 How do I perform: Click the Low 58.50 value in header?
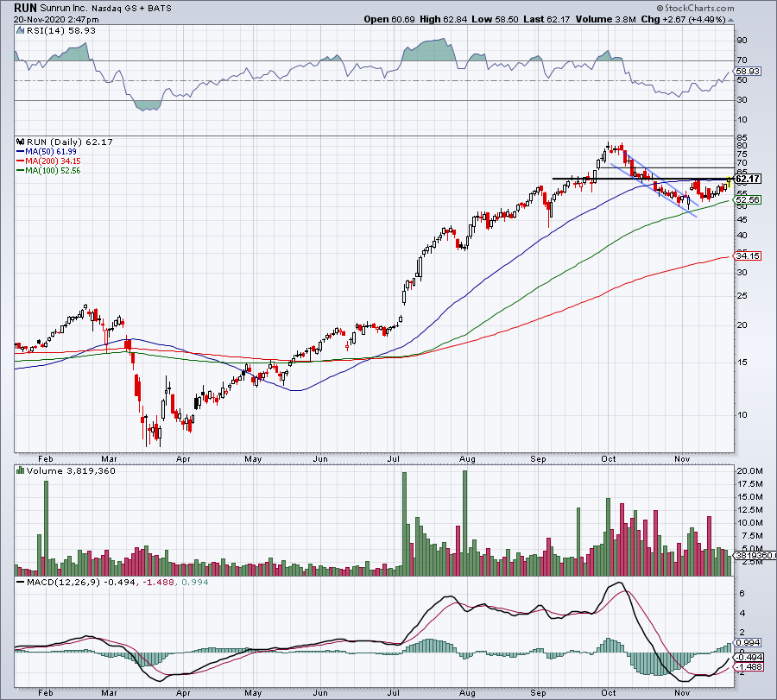click(495, 19)
